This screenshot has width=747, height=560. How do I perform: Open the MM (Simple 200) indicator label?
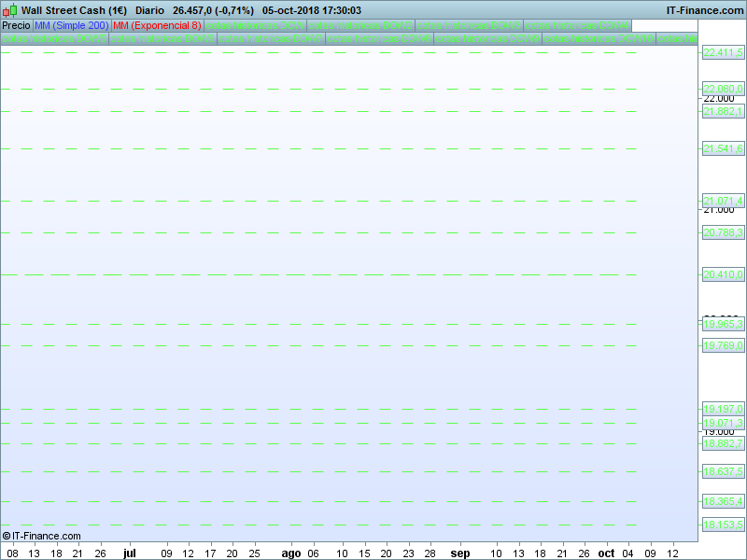[70, 26]
